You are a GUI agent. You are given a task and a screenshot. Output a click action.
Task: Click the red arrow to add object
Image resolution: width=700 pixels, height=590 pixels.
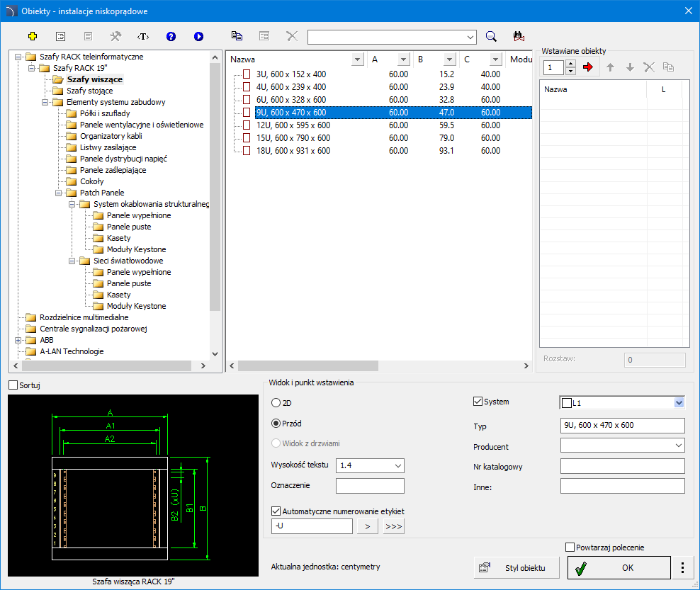coord(587,67)
